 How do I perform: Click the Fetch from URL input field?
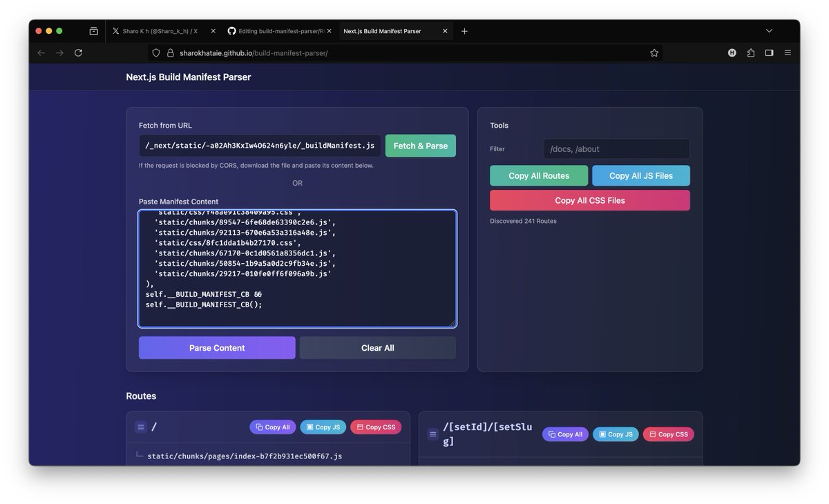(x=260, y=146)
